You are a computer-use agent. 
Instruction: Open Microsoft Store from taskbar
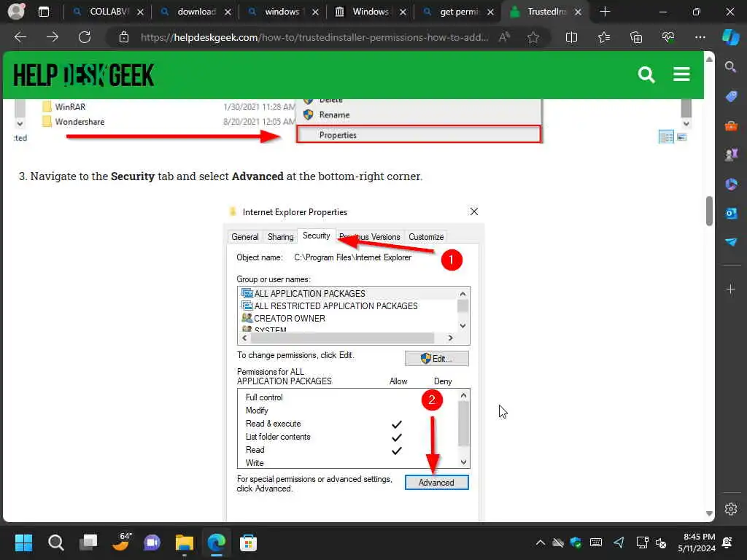(248, 542)
